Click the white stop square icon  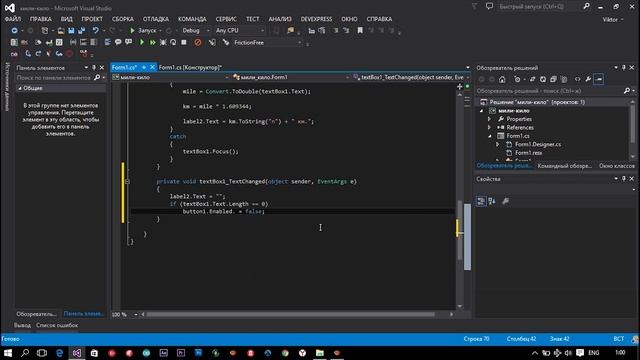(184, 42)
